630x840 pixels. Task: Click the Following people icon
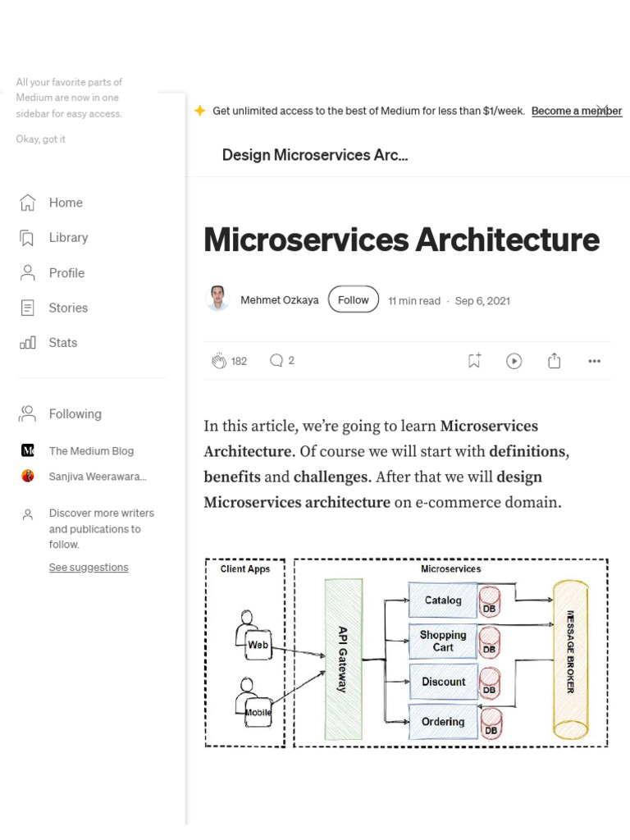tap(27, 413)
